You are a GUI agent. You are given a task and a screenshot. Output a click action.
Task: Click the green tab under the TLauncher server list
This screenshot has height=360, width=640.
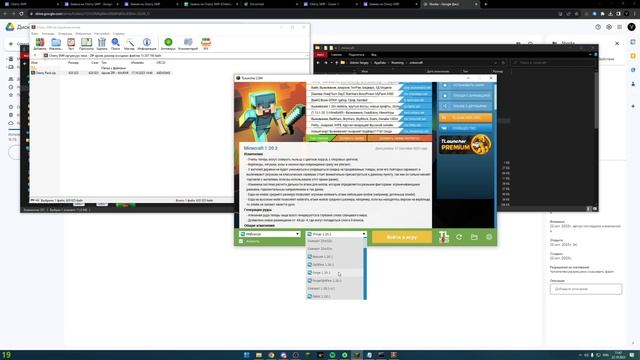point(319,138)
